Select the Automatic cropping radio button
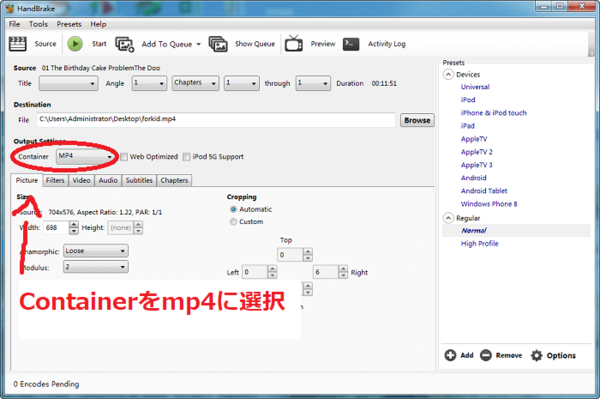This screenshot has width=600, height=399. click(233, 209)
